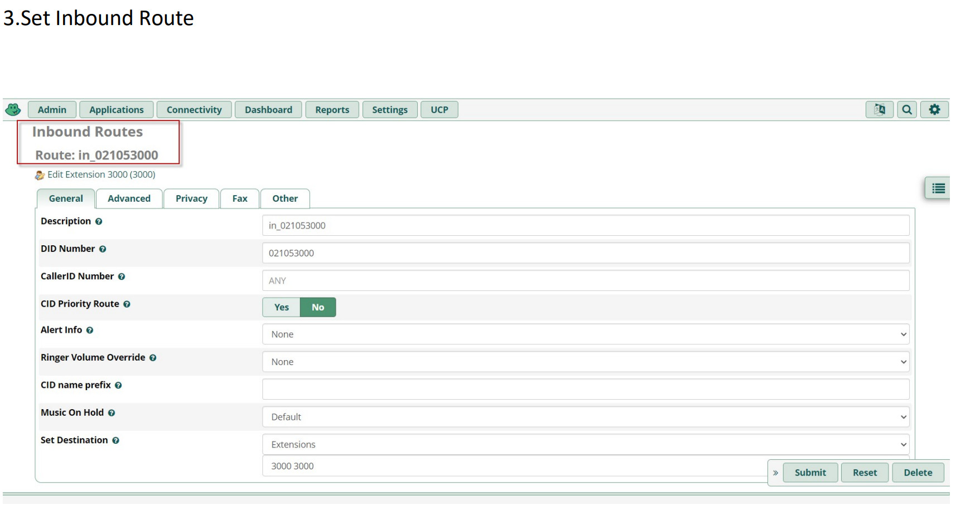Open the language selector icon

(x=880, y=110)
